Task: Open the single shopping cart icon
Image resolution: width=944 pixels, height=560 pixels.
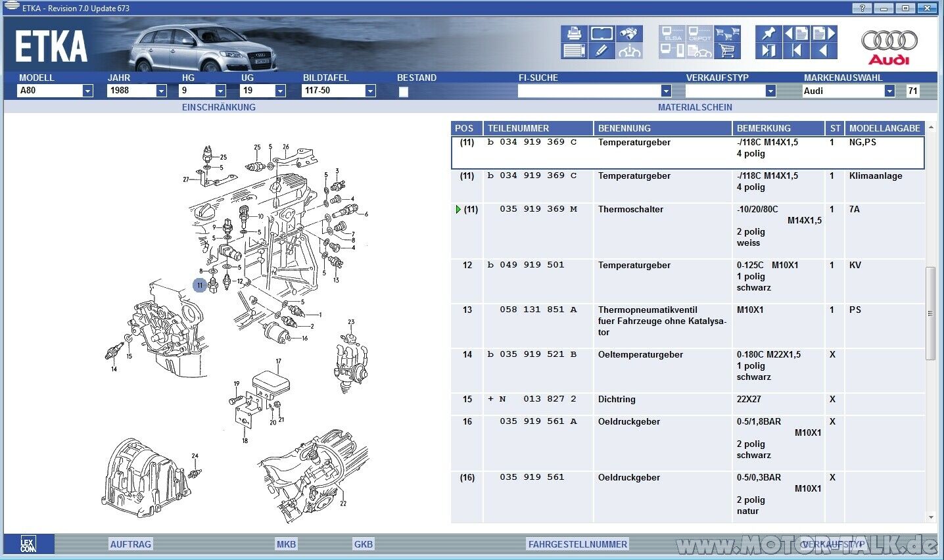Action: click(728, 51)
